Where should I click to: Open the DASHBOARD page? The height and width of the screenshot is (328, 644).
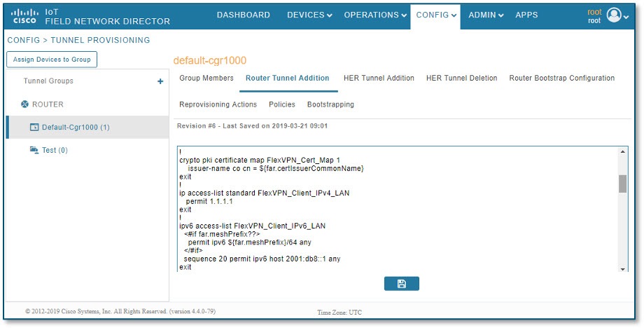click(x=243, y=15)
